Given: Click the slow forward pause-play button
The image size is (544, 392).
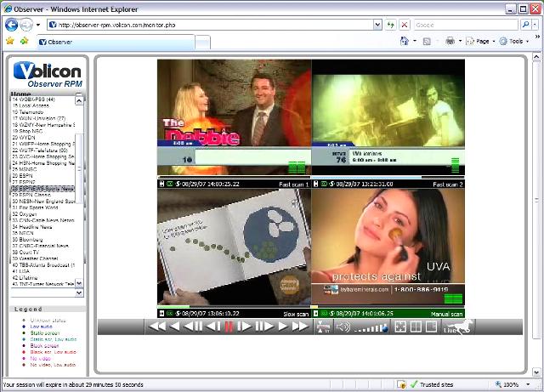Looking at the screenshot, I should coord(264,327).
